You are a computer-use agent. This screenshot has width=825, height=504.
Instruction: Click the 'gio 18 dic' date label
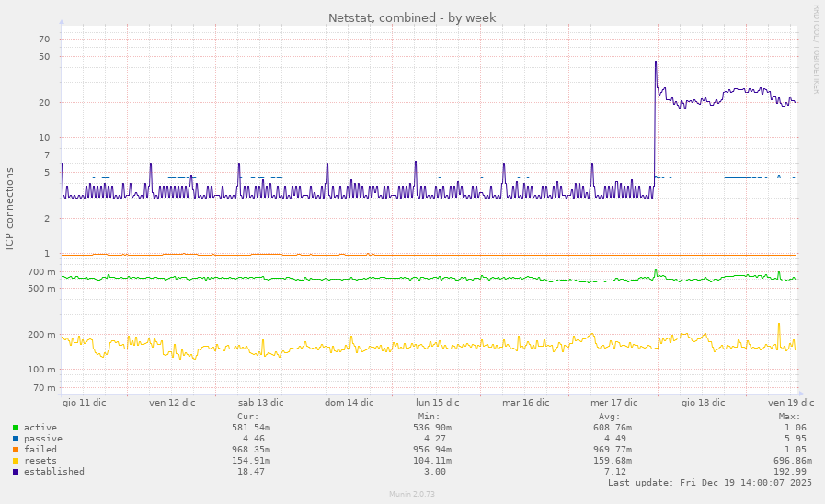tap(704, 403)
